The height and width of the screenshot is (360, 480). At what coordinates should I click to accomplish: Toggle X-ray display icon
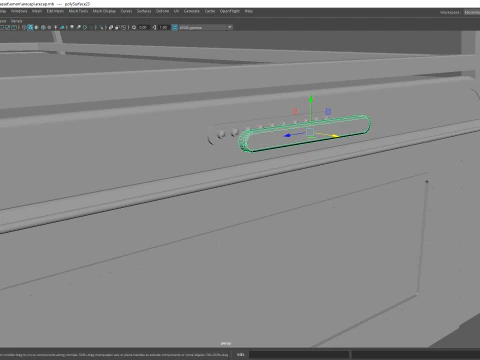click(x=111, y=27)
